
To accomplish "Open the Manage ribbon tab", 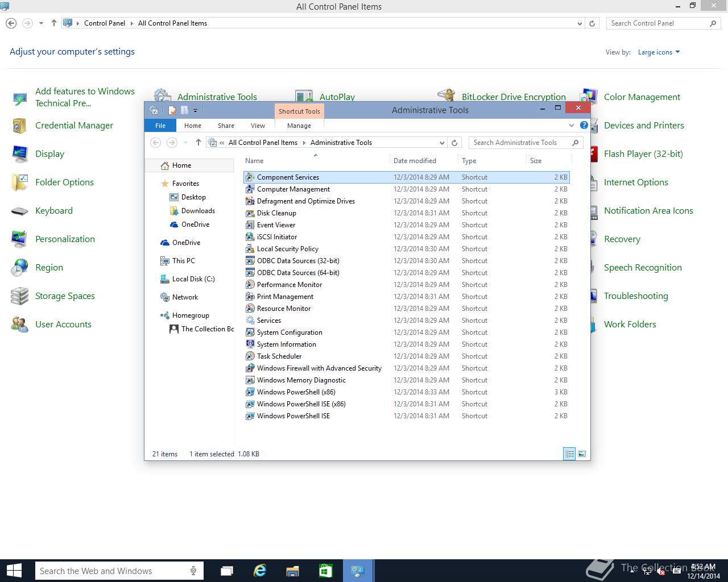I will (x=299, y=126).
